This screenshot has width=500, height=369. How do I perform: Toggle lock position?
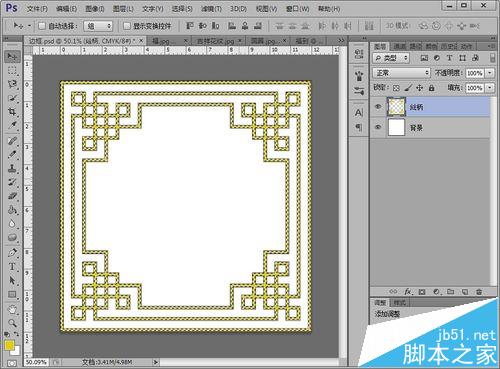coord(420,88)
